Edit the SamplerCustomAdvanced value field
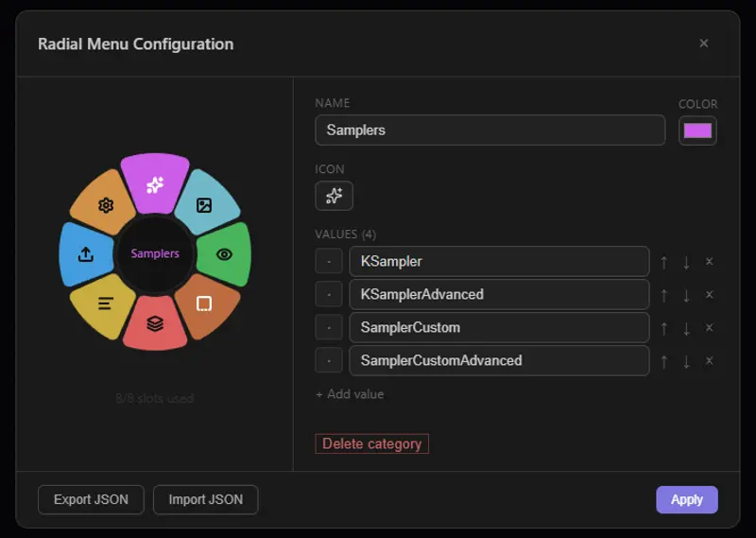This screenshot has height=538, width=756. [x=499, y=360]
